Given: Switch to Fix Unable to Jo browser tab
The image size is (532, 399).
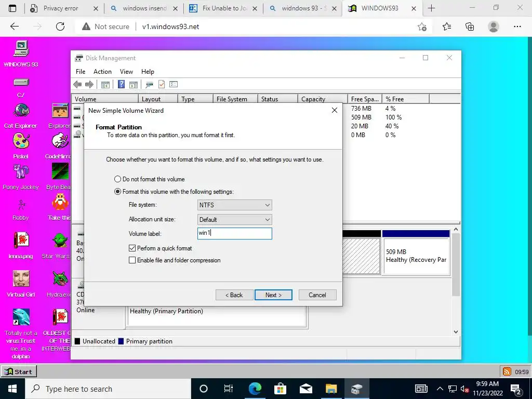Looking at the screenshot, I should click(x=223, y=8).
